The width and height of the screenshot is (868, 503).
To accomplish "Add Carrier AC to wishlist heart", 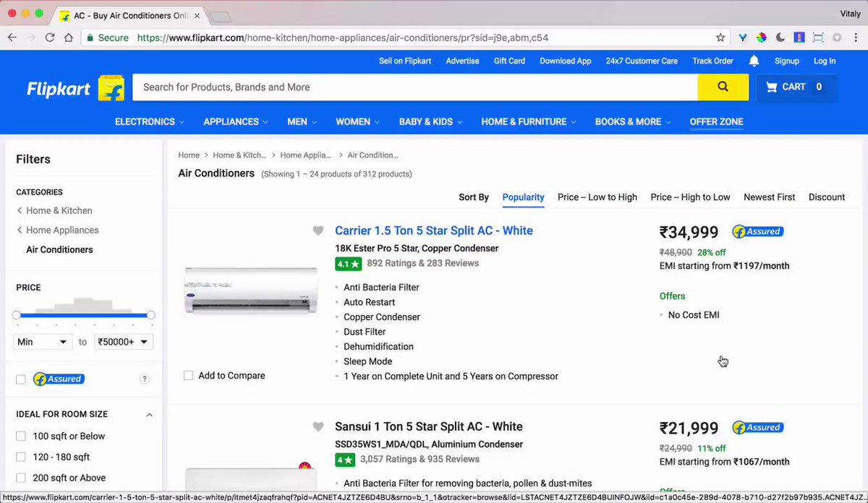I will tap(318, 231).
